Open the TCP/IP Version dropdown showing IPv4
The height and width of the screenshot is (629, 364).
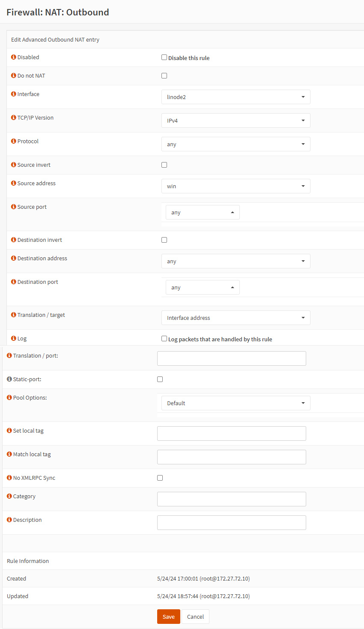click(236, 120)
